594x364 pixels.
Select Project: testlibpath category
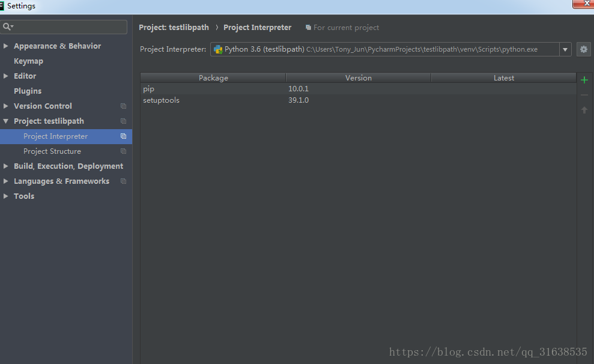[x=49, y=121]
